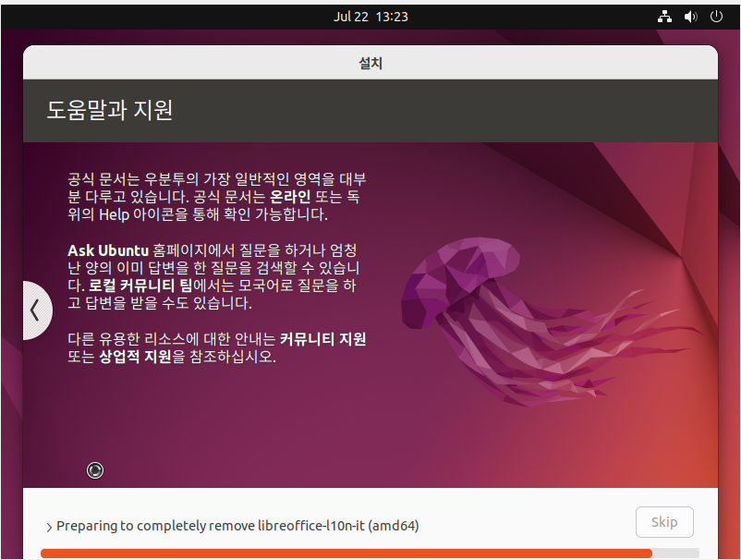This screenshot has width=741, height=560.
Task: Open the '온라인' documentation link
Action: (x=290, y=197)
